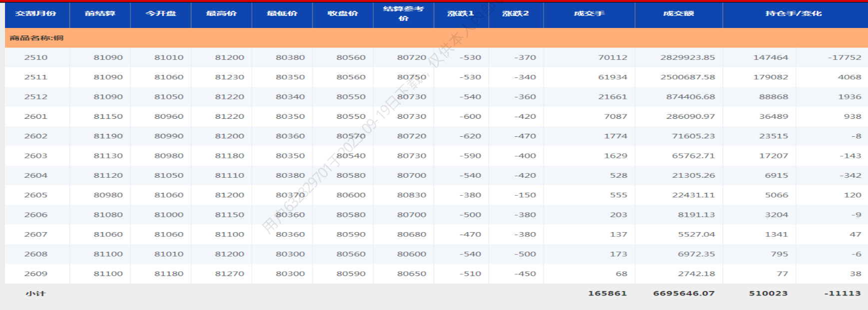This screenshot has height=310, width=868.
Task: Select the 收盘价 column header
Action: point(343,13)
